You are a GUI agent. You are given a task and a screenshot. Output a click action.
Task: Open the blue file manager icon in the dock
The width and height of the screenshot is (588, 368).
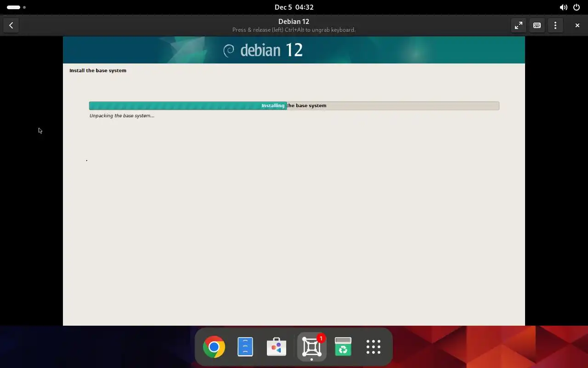tap(245, 347)
